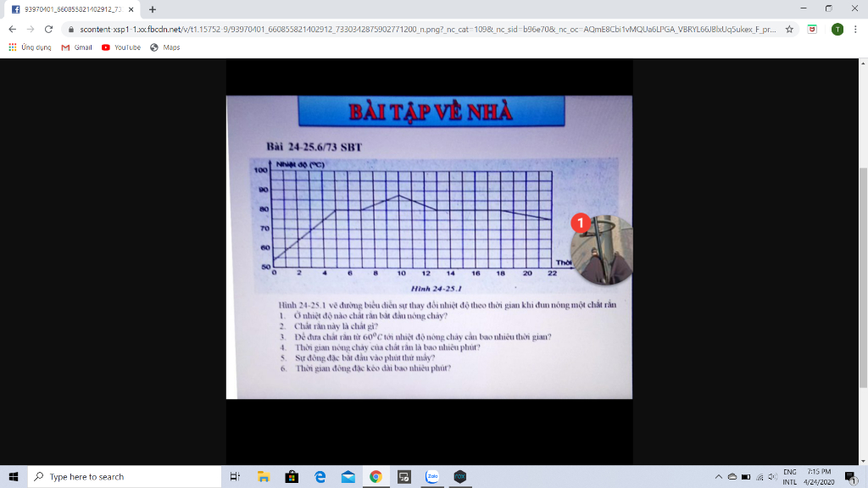Click the URL address bar

tap(427, 30)
